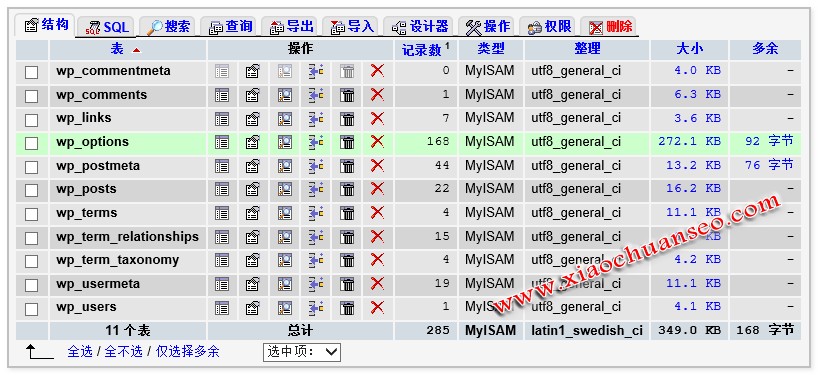The height and width of the screenshot is (375, 818).
Task: Click 全不选 link
Action: pos(123,352)
